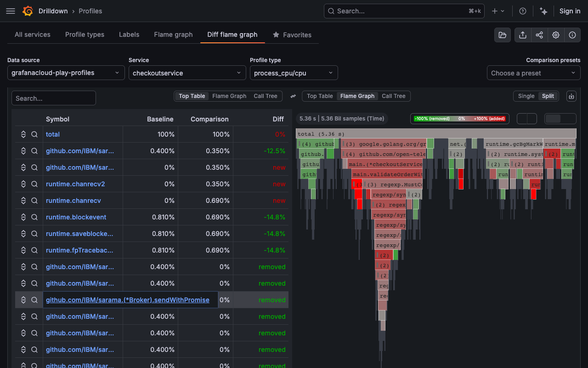Sort the table by Comparison column
This screenshot has width=588, height=368.
click(x=209, y=119)
